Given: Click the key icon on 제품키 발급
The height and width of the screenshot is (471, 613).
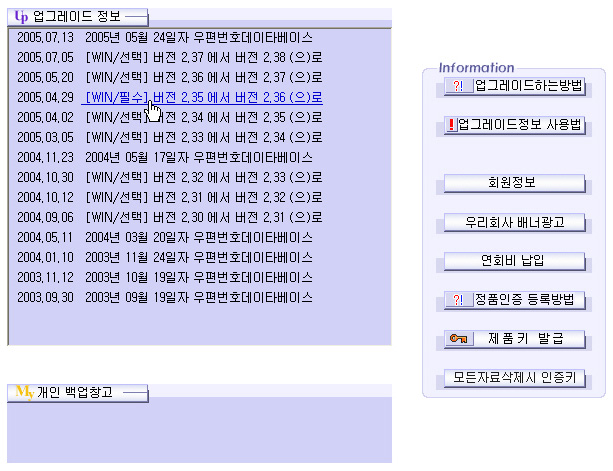Looking at the screenshot, I should pyautogui.click(x=459, y=338).
